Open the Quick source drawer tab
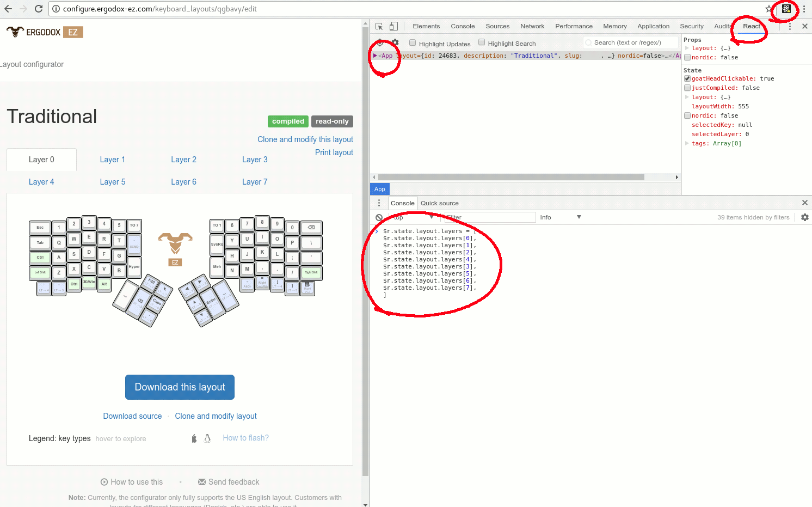The height and width of the screenshot is (507, 812). (x=440, y=203)
